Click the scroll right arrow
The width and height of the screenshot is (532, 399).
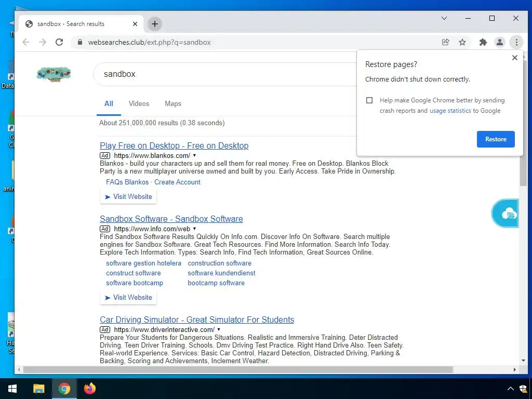pyautogui.click(x=515, y=369)
